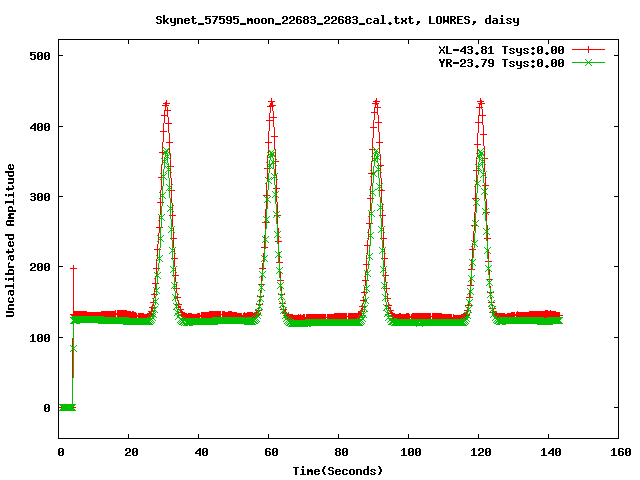Screen dimensions: 640x480
Task: Click the isolated red spike marker near amplitude 200
Action: [x=73, y=268]
